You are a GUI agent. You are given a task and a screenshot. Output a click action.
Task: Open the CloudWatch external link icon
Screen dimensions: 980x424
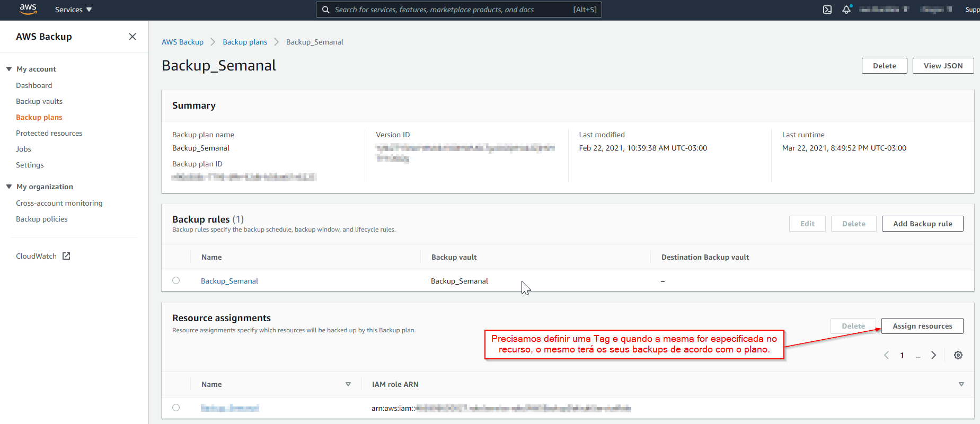click(66, 256)
